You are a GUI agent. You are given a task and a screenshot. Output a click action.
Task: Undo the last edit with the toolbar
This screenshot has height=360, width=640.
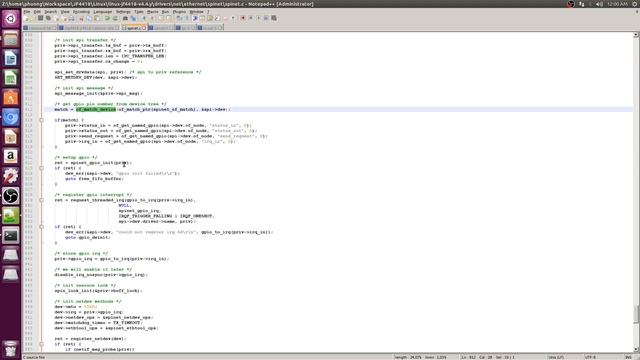(107, 18)
